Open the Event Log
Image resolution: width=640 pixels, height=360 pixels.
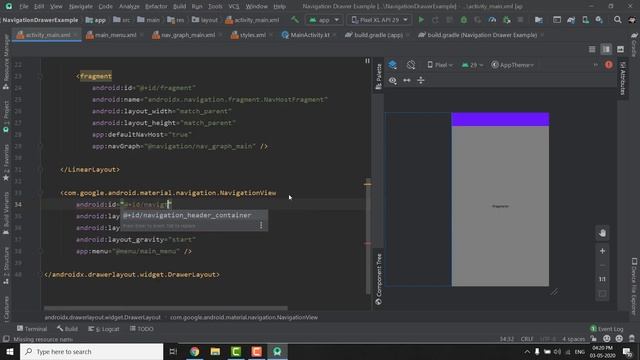point(607,329)
